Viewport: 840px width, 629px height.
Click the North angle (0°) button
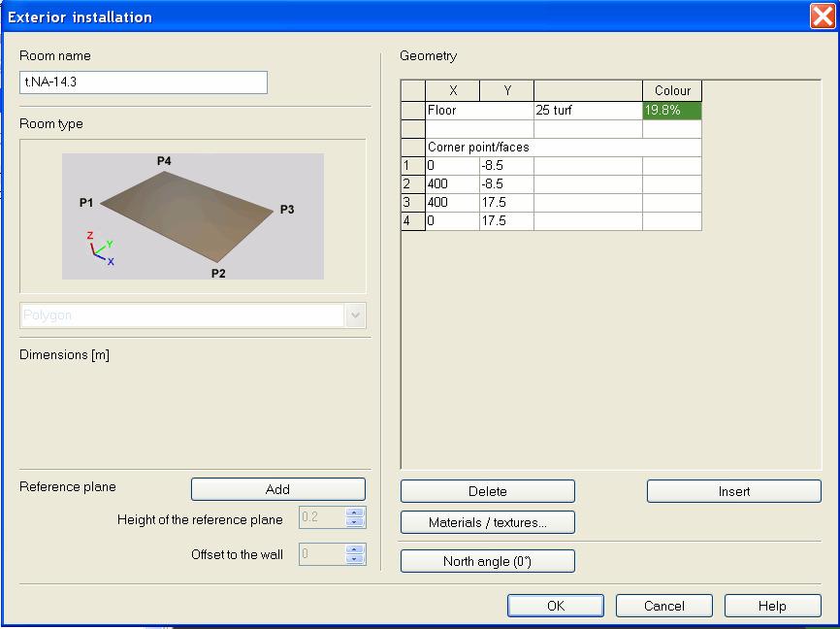(x=488, y=561)
